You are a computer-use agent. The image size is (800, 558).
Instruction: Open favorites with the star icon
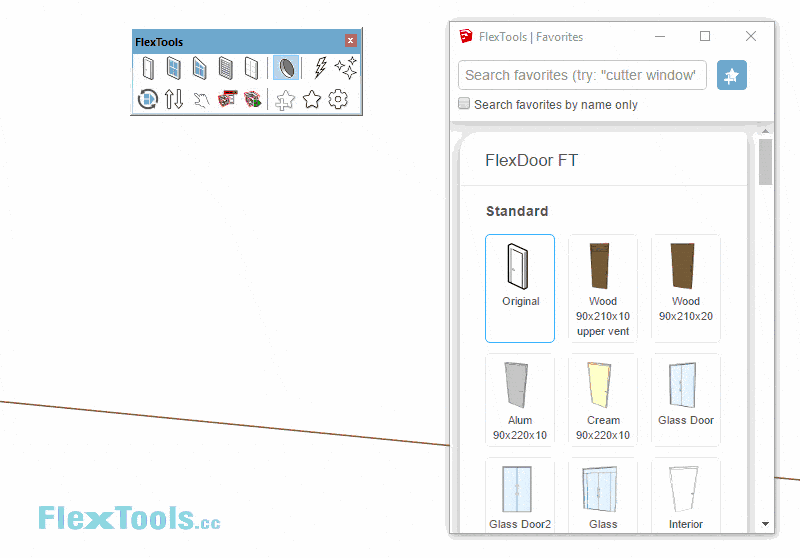pyautogui.click(x=312, y=99)
